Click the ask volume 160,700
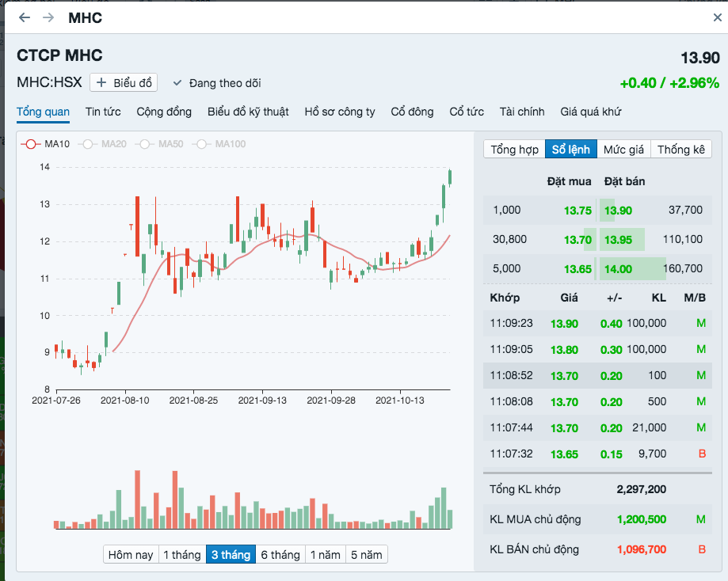 pos(683,268)
